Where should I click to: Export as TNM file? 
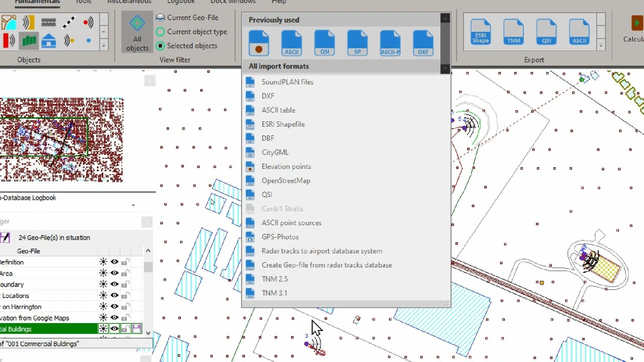click(514, 32)
